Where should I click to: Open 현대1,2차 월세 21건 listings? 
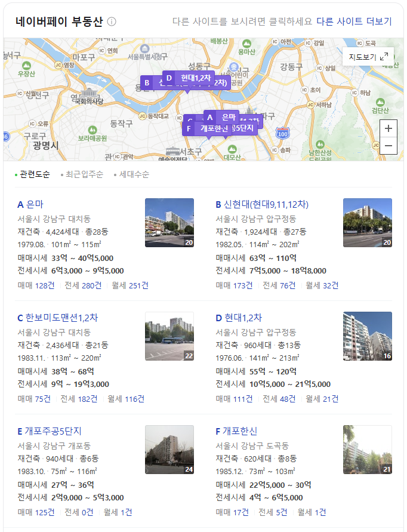[322, 399]
